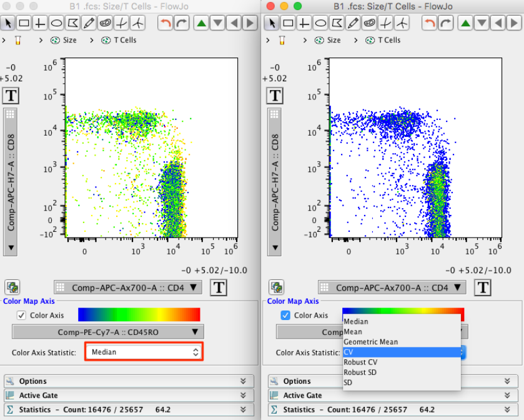
Task: Open the CD45RO color axis parameter dropdown
Action: point(108,332)
